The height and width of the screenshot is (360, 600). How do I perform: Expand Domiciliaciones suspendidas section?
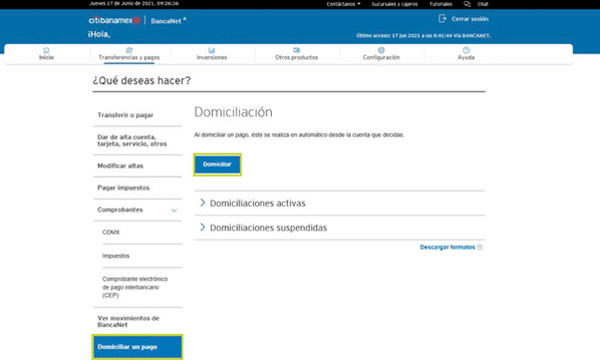[x=340, y=228]
